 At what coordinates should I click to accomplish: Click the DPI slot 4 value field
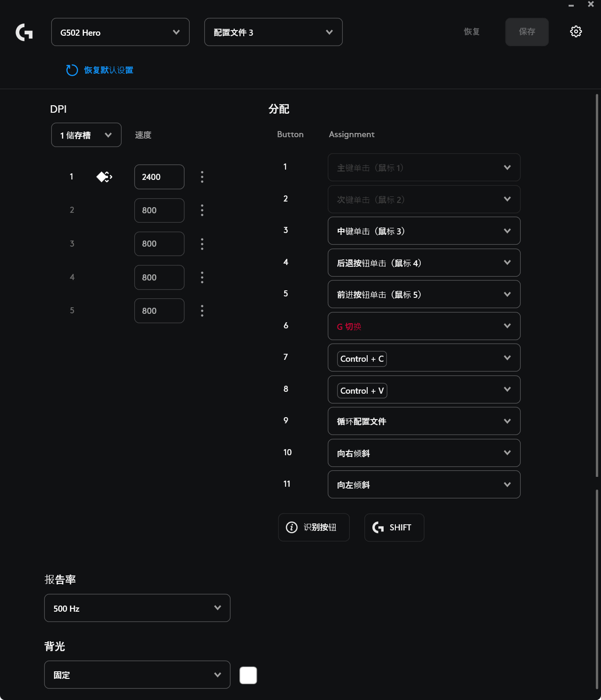[159, 277]
